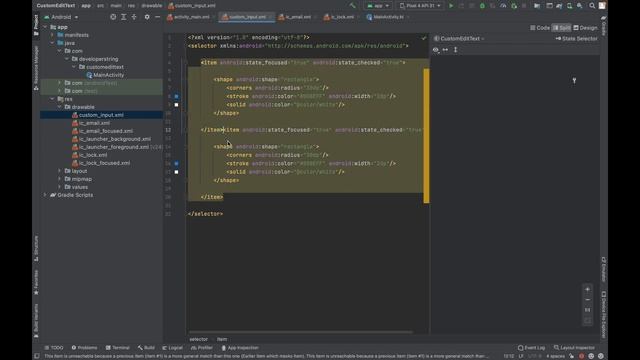Open the Android project view dropdown
640x360 pixels.
61,17
